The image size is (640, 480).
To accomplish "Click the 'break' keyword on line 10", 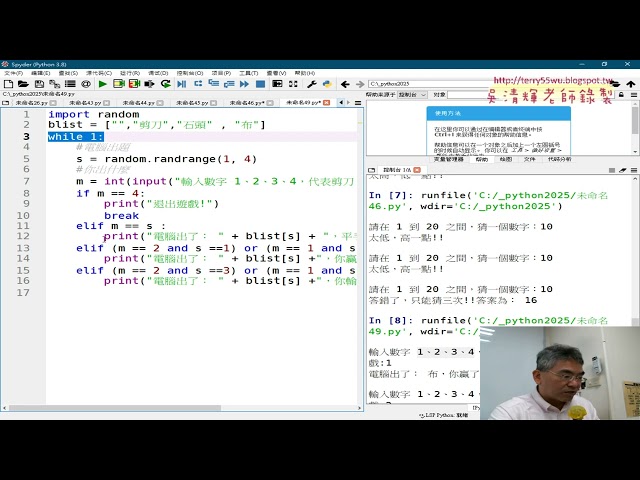I will click(x=121, y=216).
